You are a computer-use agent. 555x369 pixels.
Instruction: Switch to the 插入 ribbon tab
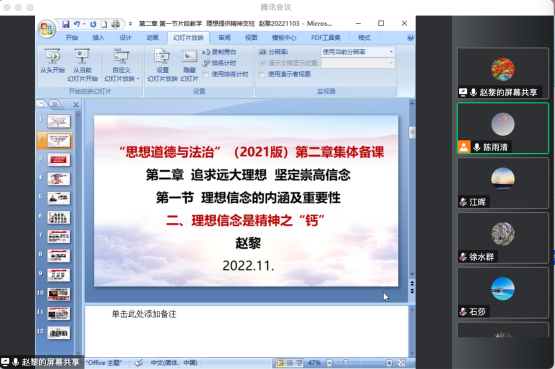[x=98, y=38]
